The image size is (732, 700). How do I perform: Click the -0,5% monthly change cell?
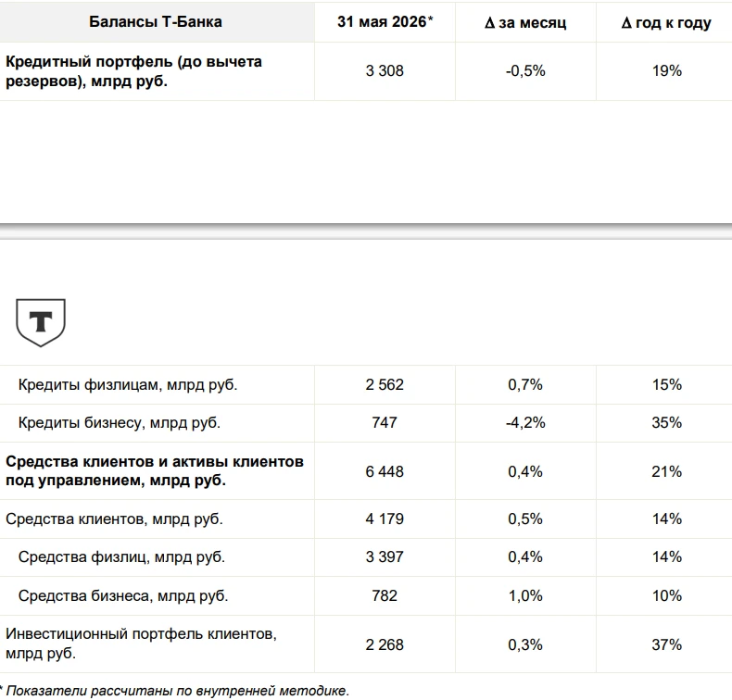525,71
